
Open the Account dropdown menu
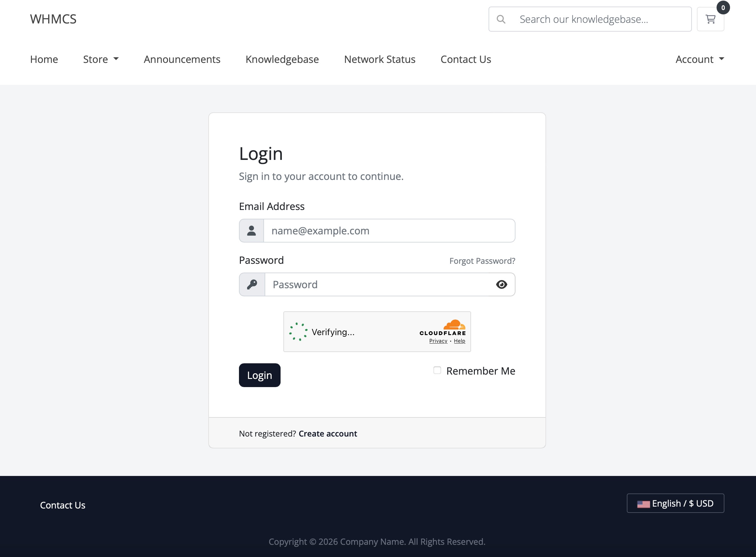[x=699, y=59]
